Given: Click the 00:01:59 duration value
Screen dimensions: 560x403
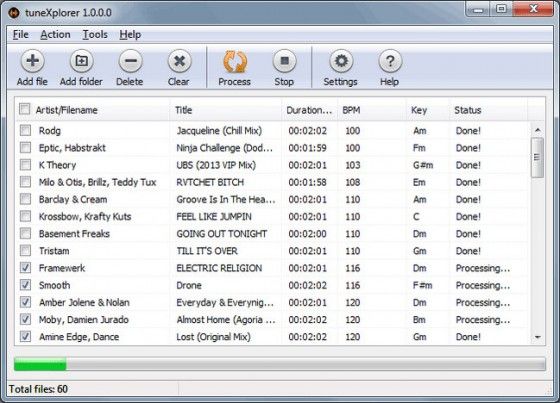Looking at the screenshot, I should pos(308,148).
